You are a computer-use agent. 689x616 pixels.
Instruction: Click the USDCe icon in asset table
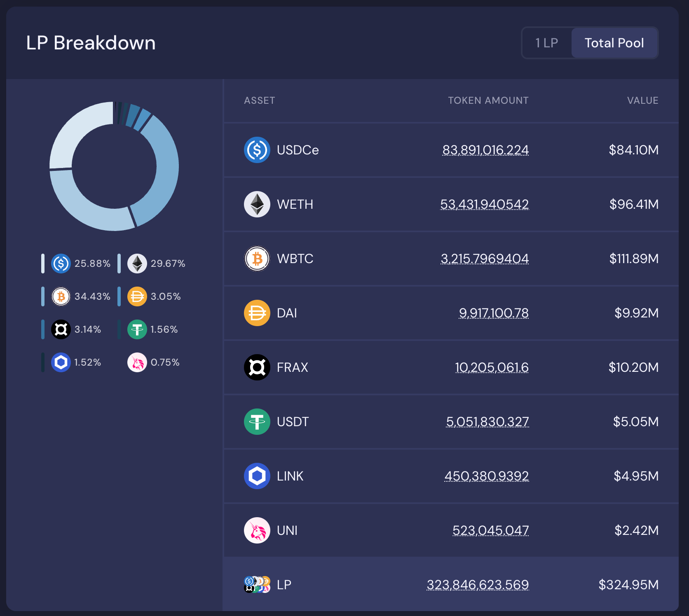257,150
